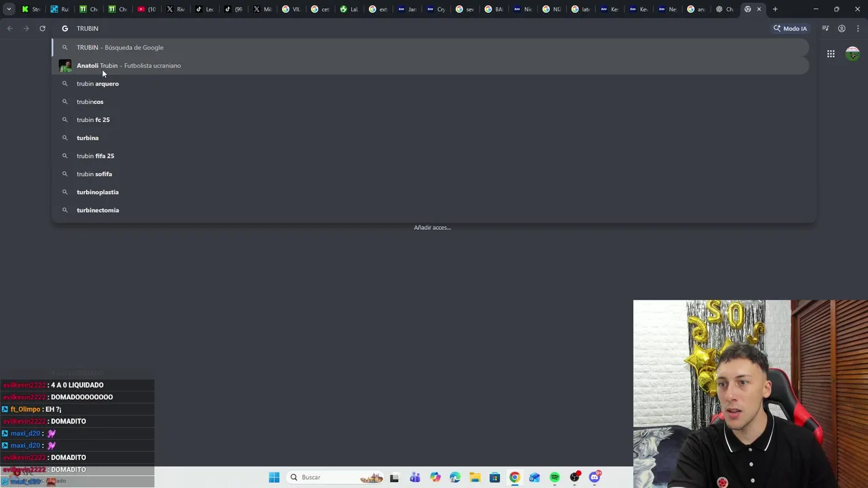
Task: Switch to the 'Ker' tab
Action: pos(610,9)
